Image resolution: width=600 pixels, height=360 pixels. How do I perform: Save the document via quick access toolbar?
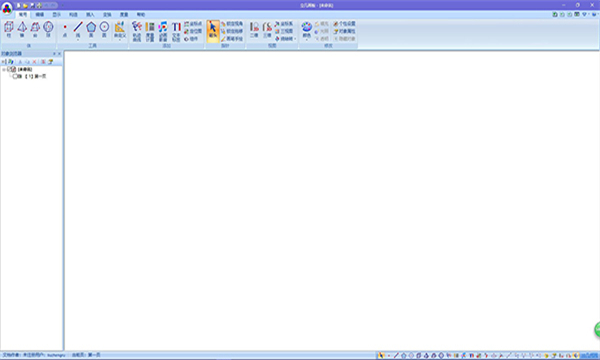tap(32, 5)
